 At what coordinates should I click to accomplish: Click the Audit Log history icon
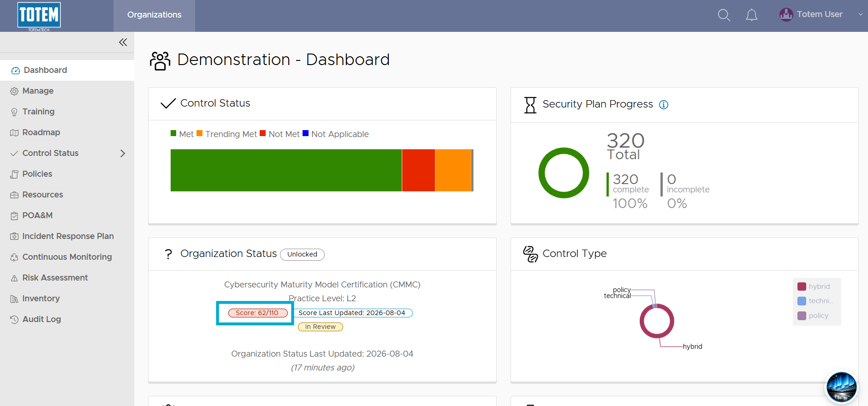tap(14, 320)
